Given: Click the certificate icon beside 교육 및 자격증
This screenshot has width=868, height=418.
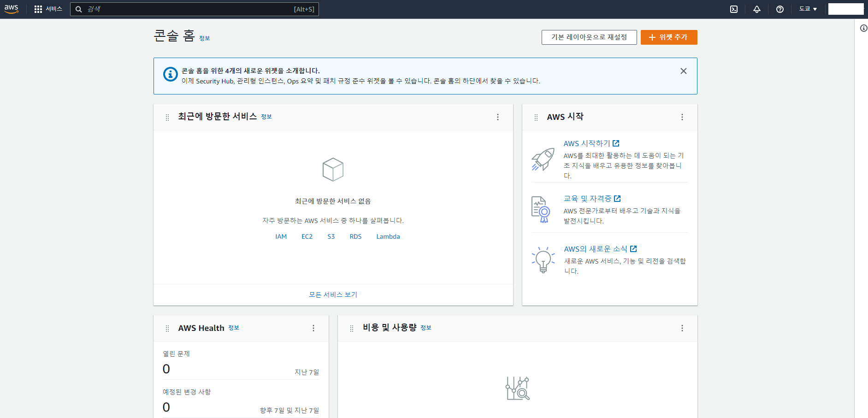Looking at the screenshot, I should pyautogui.click(x=541, y=210).
